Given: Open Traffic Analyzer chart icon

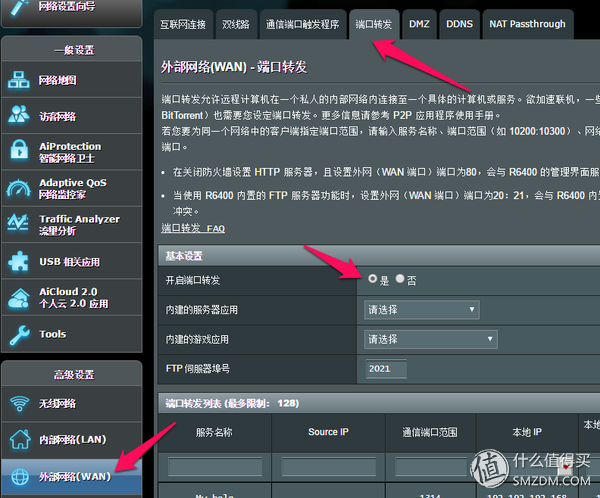Looking at the screenshot, I should (18, 222).
